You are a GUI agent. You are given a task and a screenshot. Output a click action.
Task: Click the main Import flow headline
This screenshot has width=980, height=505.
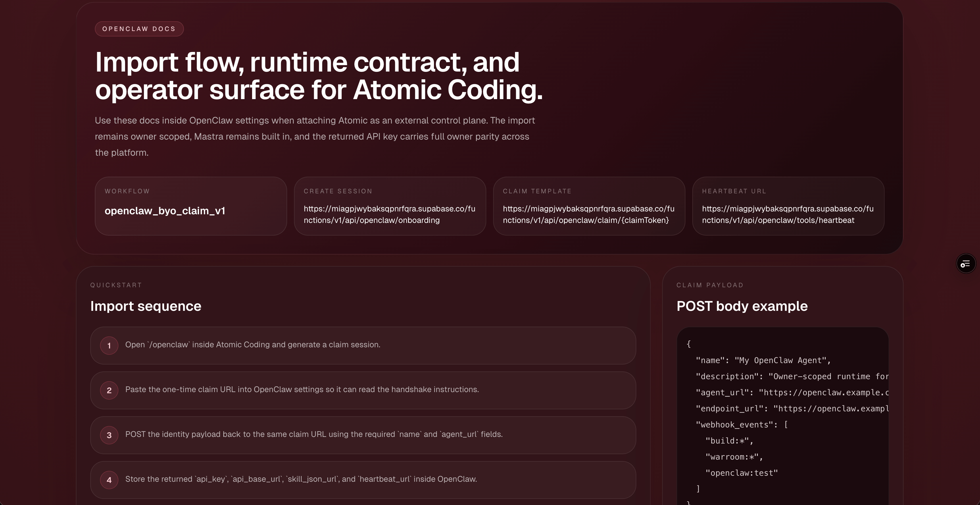(x=318, y=76)
